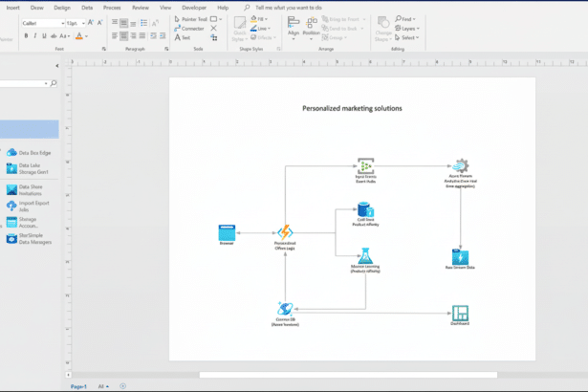Select the Raw Stream Data shape

(460, 257)
